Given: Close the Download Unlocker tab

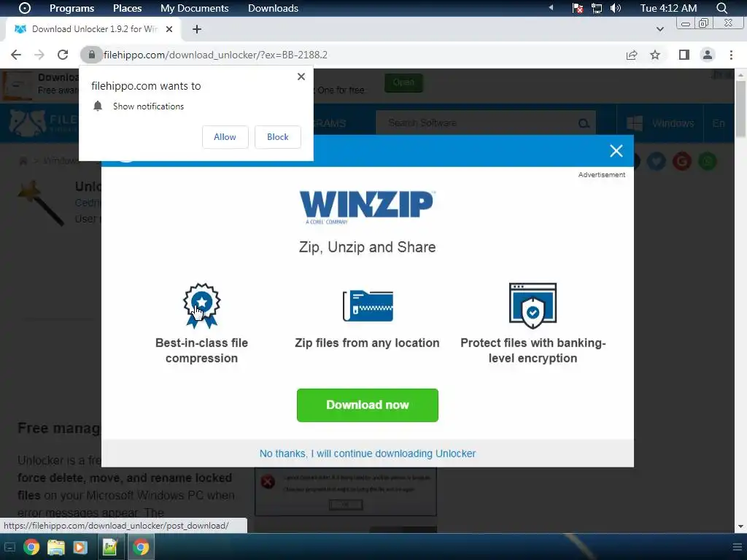Looking at the screenshot, I should (x=169, y=29).
